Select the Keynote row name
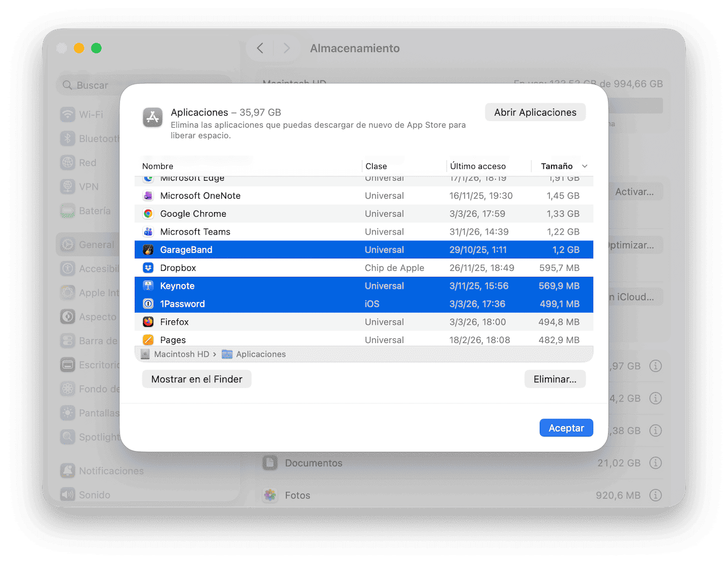Viewport: 728px width, 563px height. (x=177, y=286)
